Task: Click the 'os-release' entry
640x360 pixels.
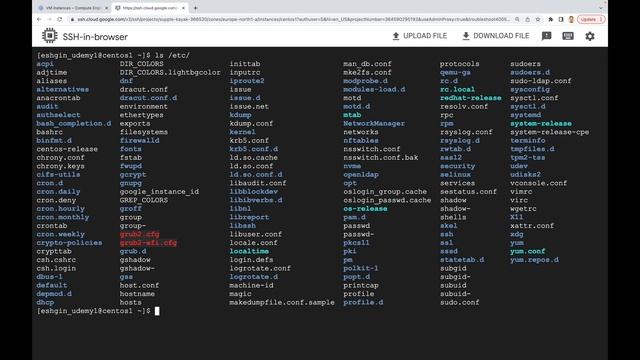Action: 365,209
